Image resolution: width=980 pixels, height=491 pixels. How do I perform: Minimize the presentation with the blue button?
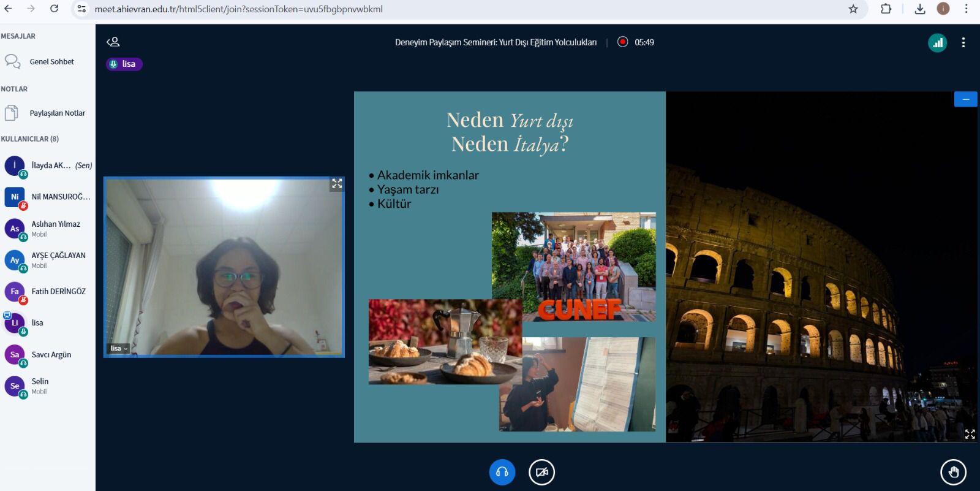tap(965, 99)
